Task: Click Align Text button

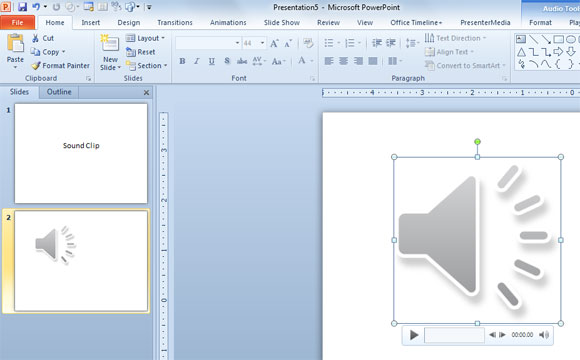Action: [x=449, y=52]
